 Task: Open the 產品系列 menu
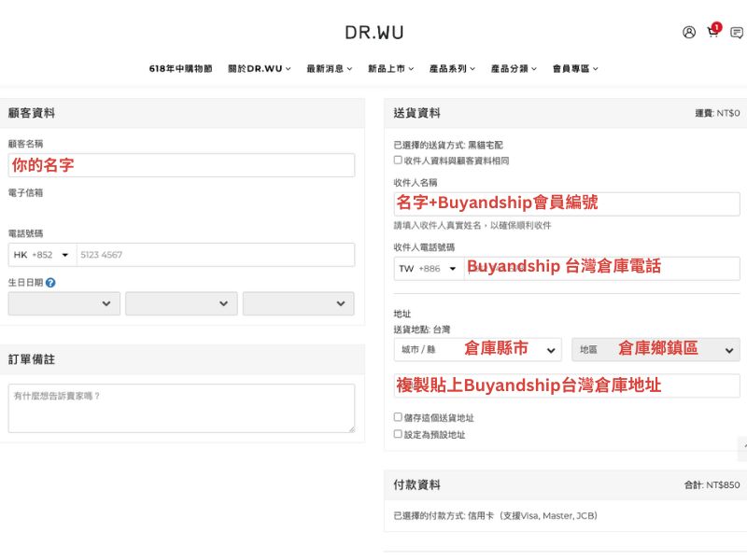pyautogui.click(x=452, y=68)
